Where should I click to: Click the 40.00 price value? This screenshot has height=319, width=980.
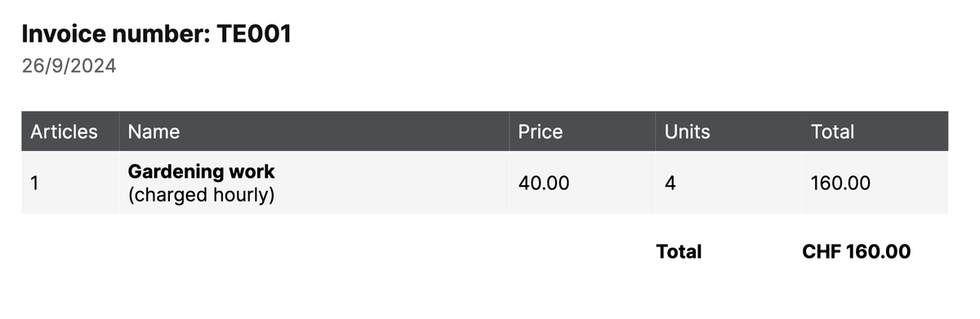[544, 183]
